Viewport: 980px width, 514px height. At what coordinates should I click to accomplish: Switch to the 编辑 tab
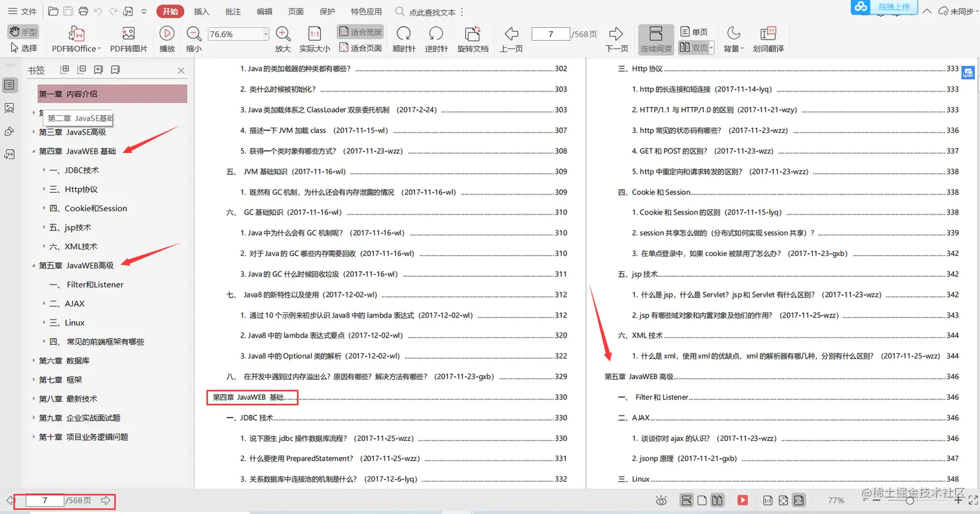[264, 11]
